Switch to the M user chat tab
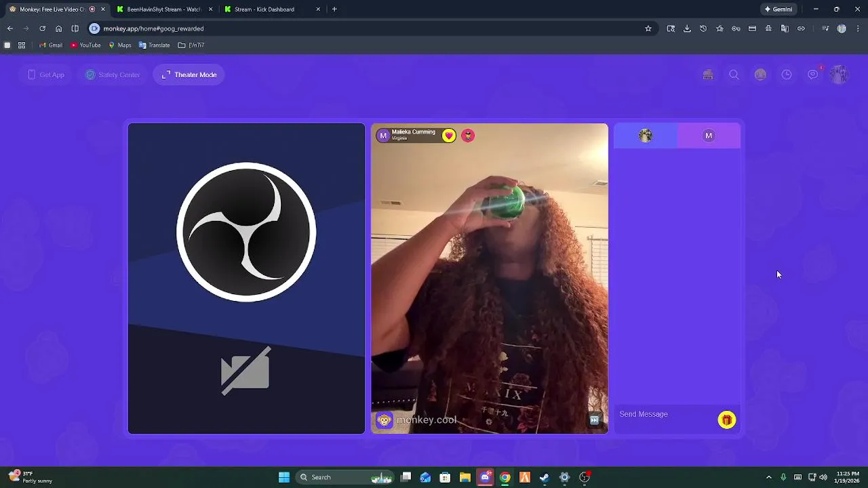Screen dimensions: 868x488 coord(709,136)
